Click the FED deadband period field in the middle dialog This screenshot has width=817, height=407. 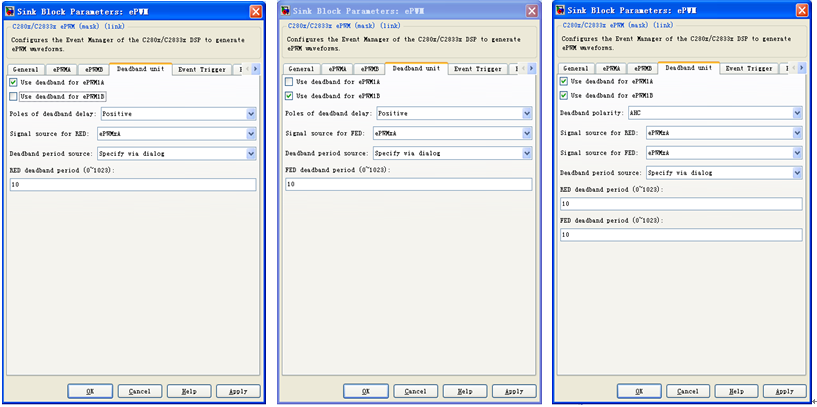pyautogui.click(x=408, y=184)
